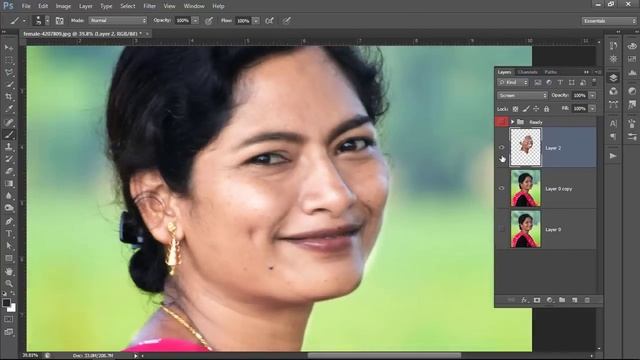
Task: Enable pressure for opacity icon
Action: [209, 20]
